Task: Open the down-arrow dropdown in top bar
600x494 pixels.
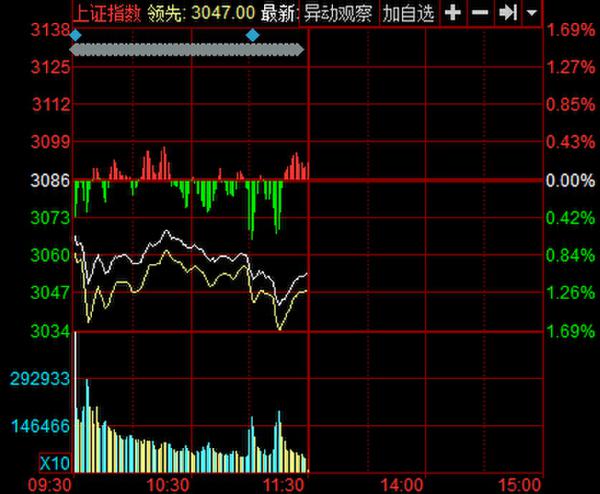Action: point(530,13)
